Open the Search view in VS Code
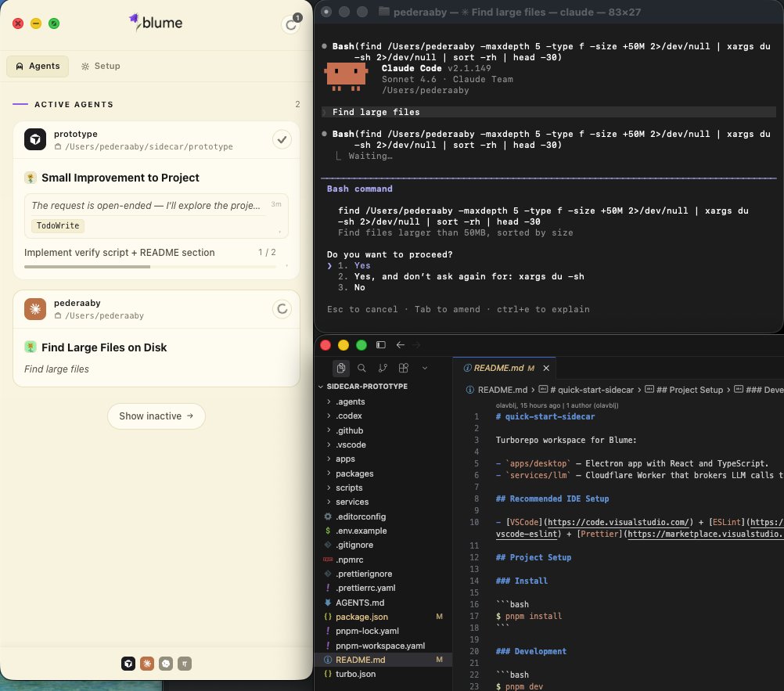This screenshot has width=784, height=691. (361, 368)
